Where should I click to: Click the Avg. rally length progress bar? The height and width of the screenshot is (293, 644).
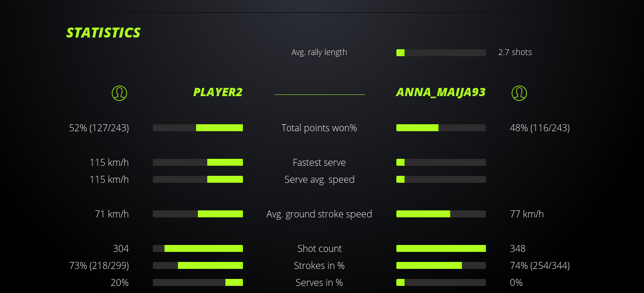[x=441, y=53]
